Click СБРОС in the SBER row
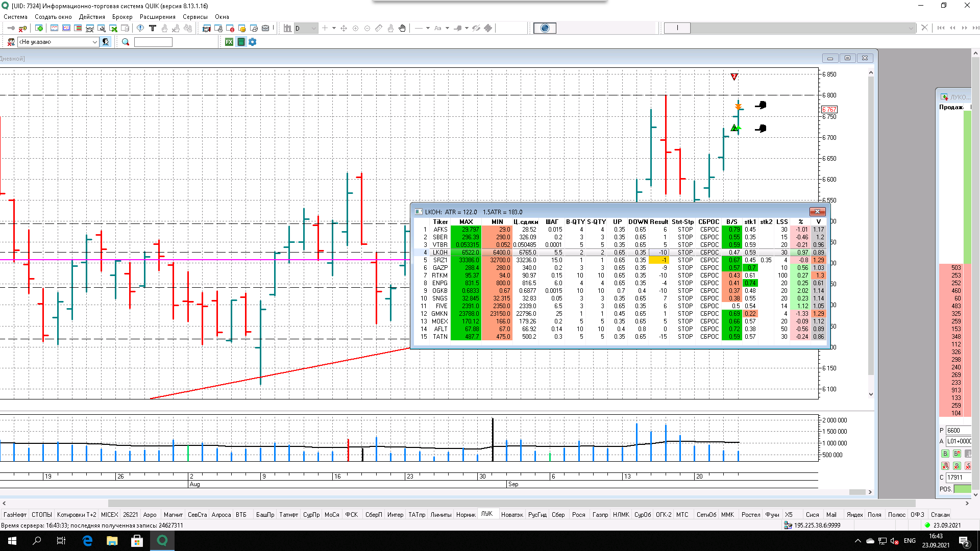Viewport: 980px width, 551px height. pos(709,237)
